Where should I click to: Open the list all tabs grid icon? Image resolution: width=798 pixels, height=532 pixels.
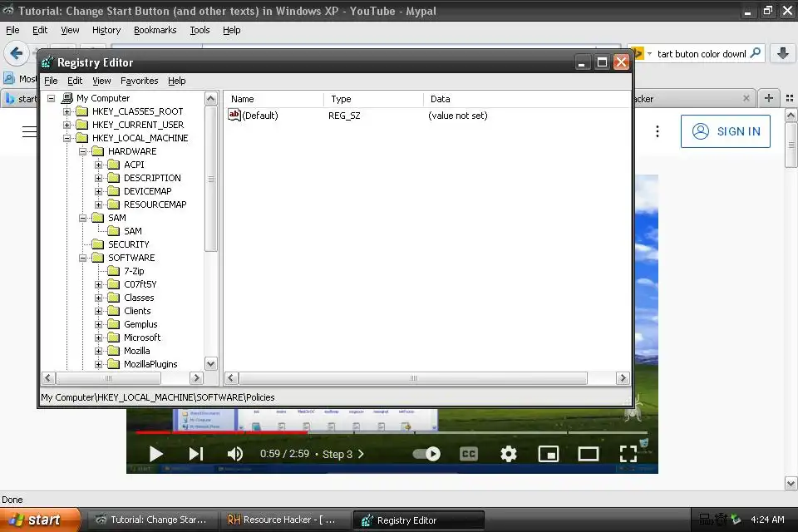tap(790, 98)
